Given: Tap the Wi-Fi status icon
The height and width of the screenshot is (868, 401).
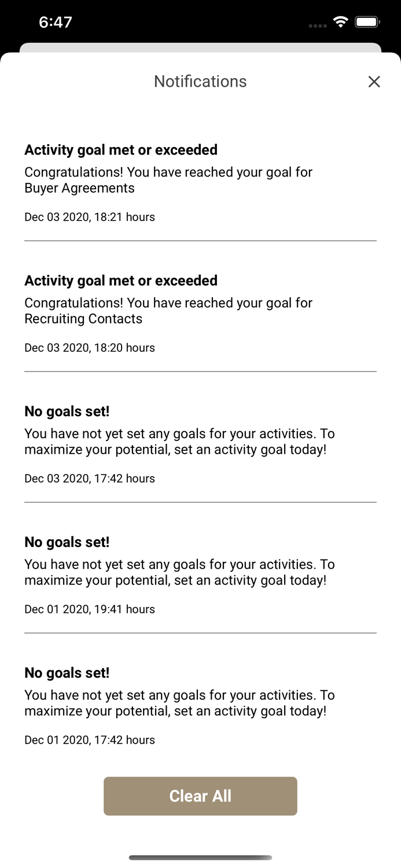Looking at the screenshot, I should click(x=341, y=23).
